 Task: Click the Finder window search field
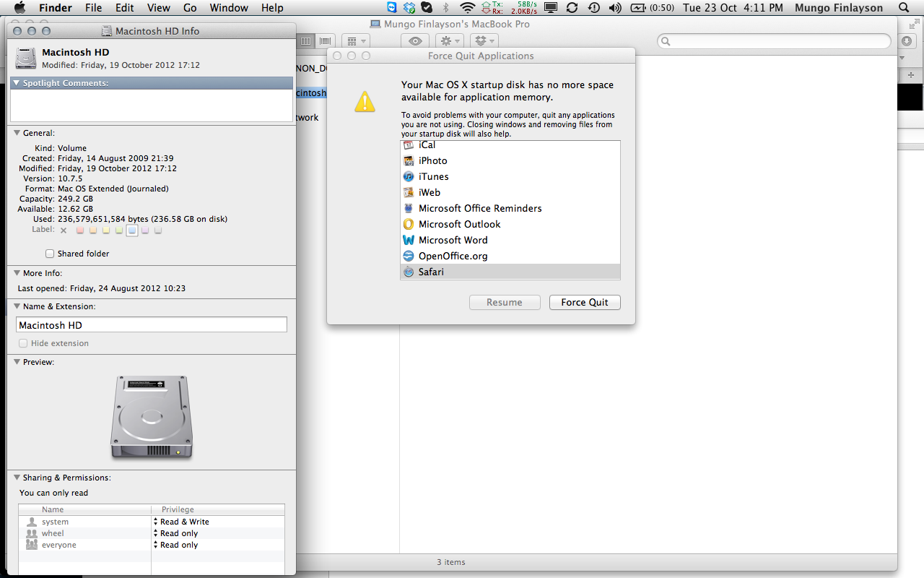[774, 41]
